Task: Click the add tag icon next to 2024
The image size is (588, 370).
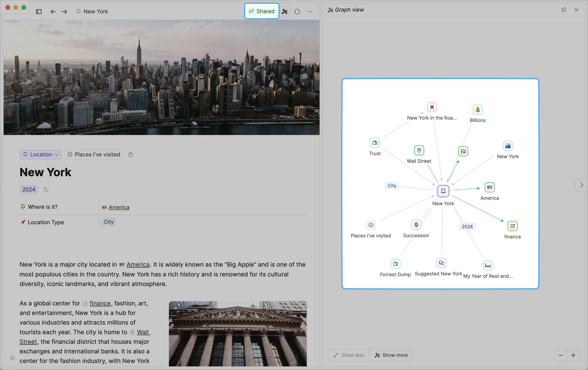Action: coord(46,190)
